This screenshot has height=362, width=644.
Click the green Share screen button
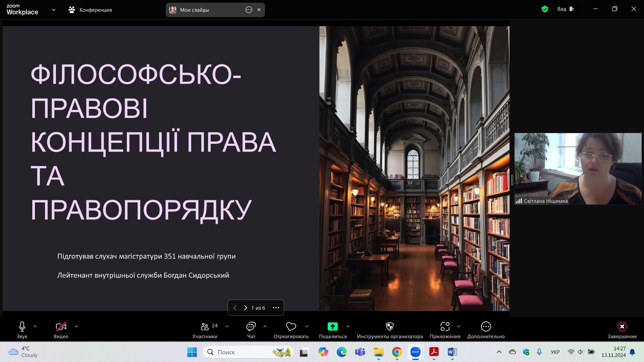click(332, 326)
